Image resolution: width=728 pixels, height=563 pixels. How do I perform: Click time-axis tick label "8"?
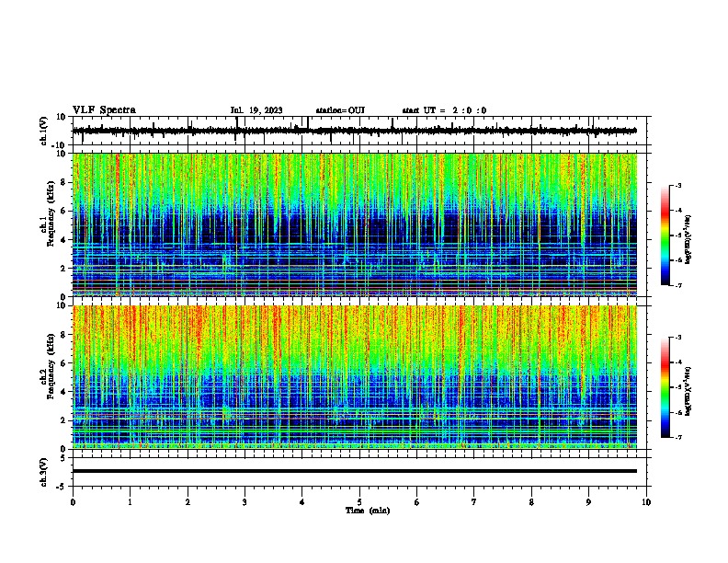[x=531, y=501]
